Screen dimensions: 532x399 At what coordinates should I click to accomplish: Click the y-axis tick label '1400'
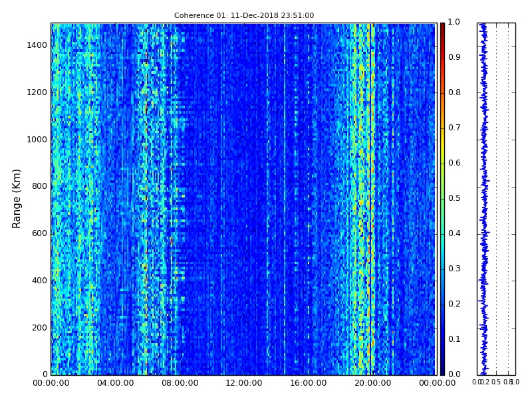coord(37,45)
